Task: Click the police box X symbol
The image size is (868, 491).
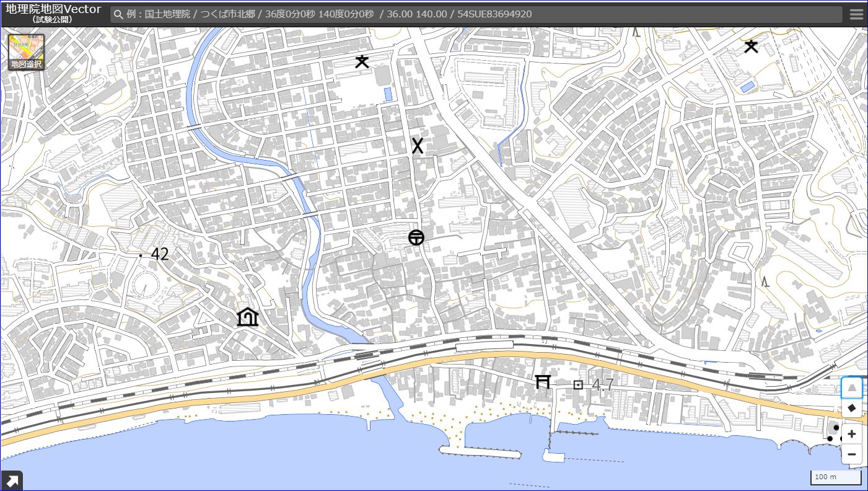Action: (x=418, y=146)
